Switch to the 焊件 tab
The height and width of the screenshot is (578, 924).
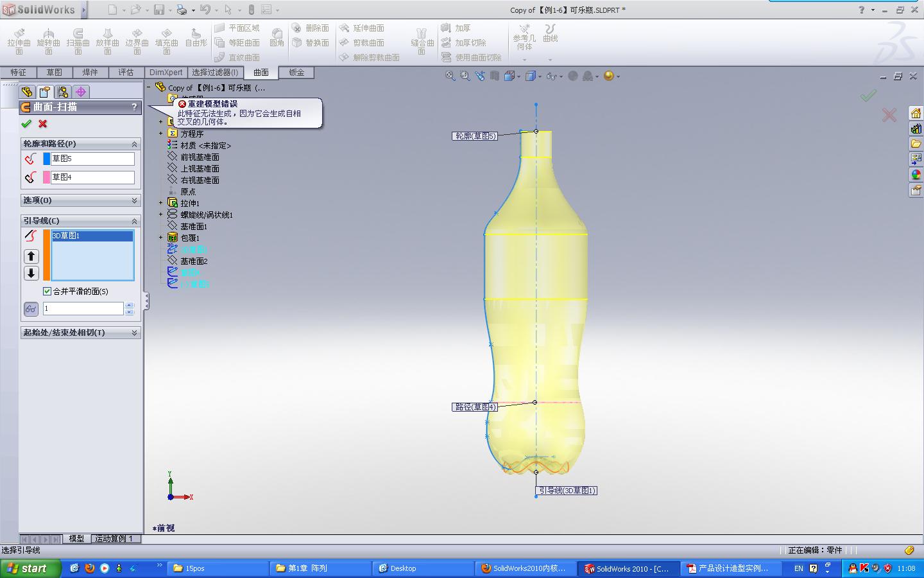click(x=90, y=73)
